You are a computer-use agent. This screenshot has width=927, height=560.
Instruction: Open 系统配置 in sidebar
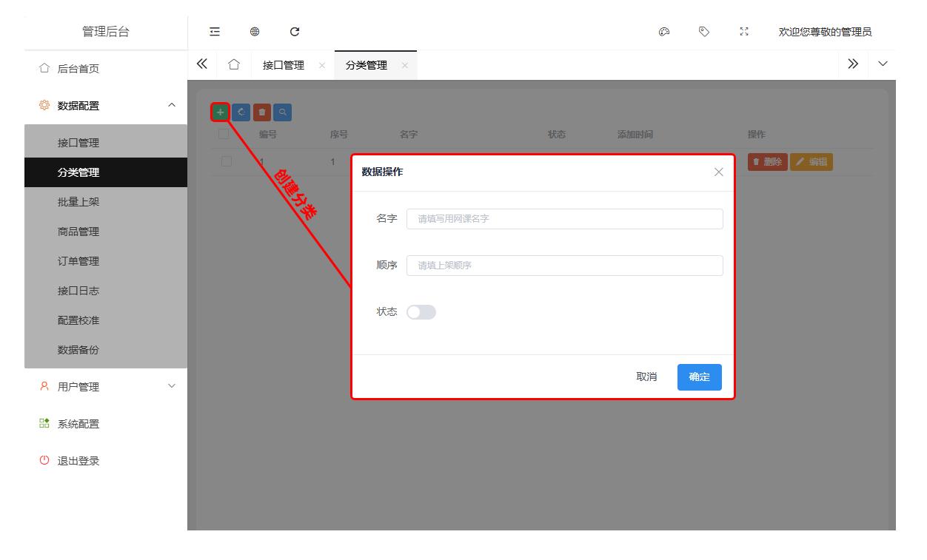tap(106, 424)
